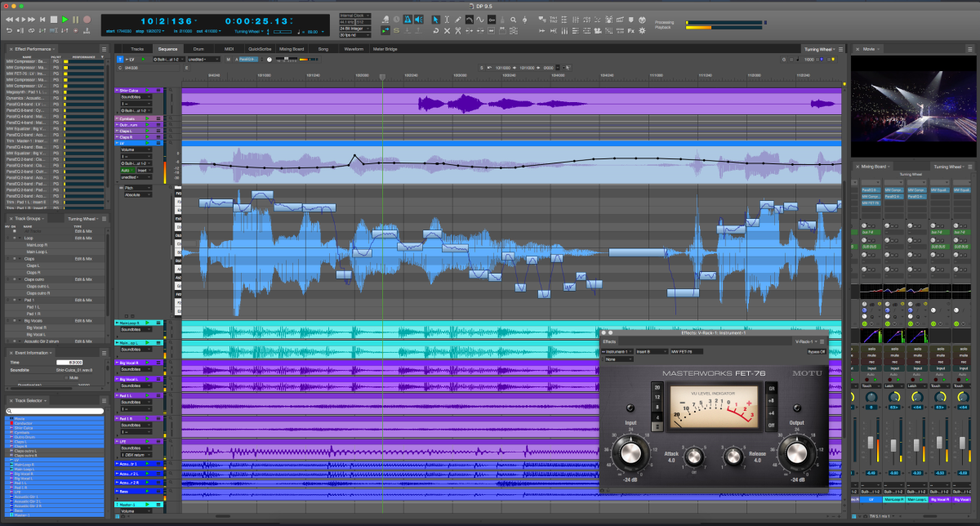Open the Waveform tab

[353, 49]
